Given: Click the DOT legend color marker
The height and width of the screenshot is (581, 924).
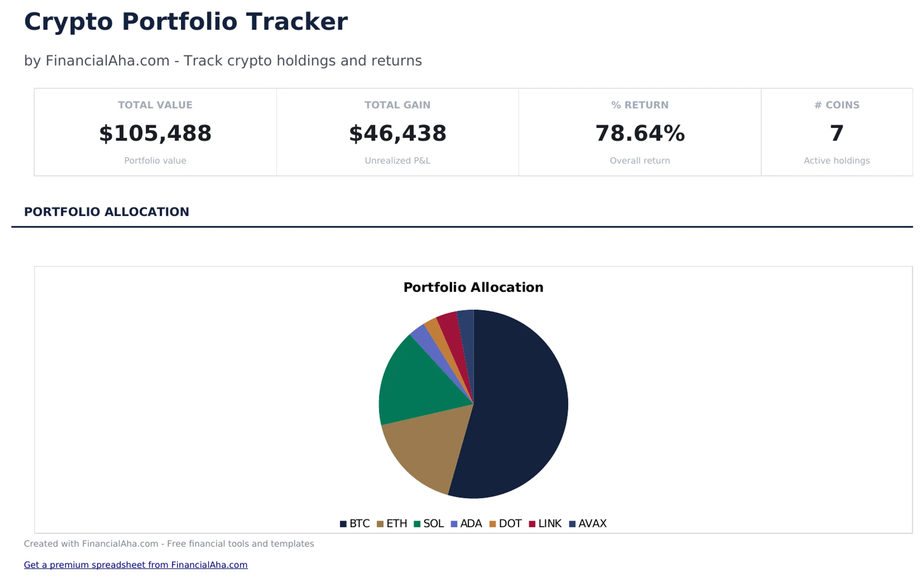Looking at the screenshot, I should pyautogui.click(x=493, y=523).
